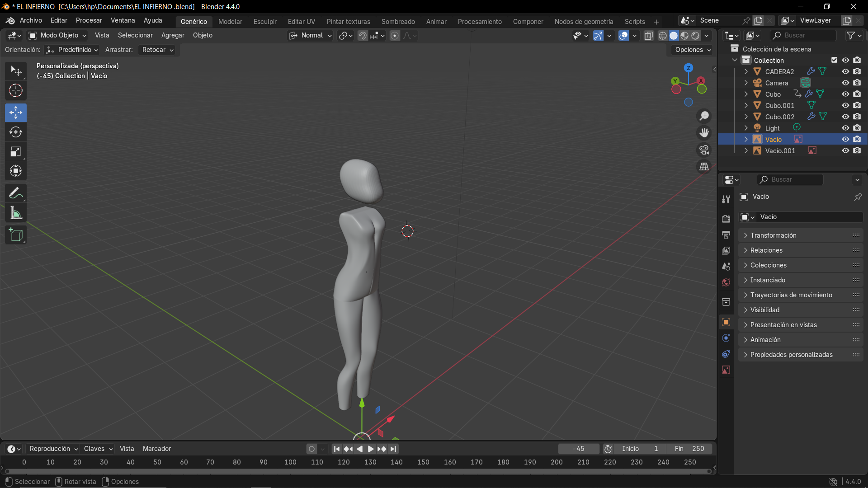Screen dimensions: 868x488
Task: Disable Cubo.002 in renders camera icon
Action: (x=857, y=117)
